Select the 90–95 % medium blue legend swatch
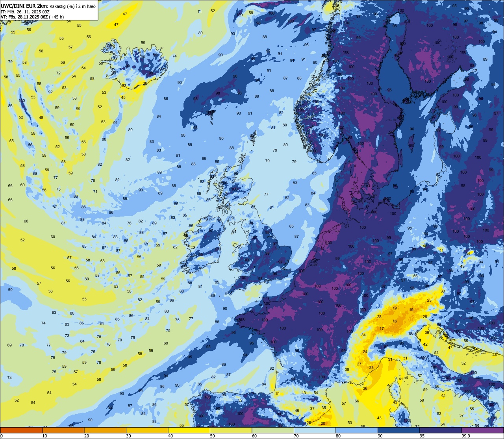The image size is (504, 439). tap(399, 430)
